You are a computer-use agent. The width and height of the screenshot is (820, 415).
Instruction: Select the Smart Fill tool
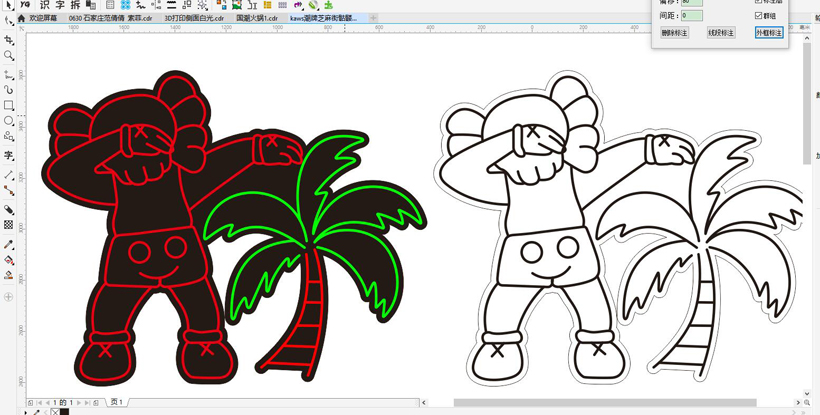point(8,275)
